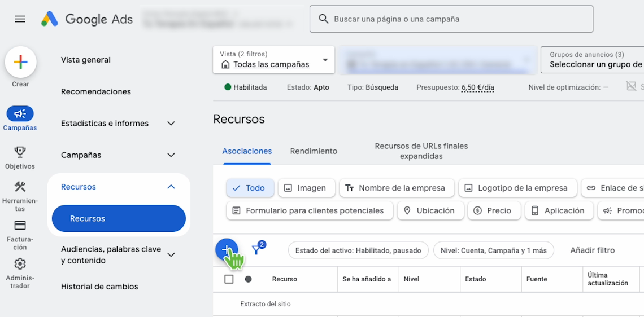The height and width of the screenshot is (317, 644).
Task: Open Vista general in navigation
Action: (x=86, y=60)
